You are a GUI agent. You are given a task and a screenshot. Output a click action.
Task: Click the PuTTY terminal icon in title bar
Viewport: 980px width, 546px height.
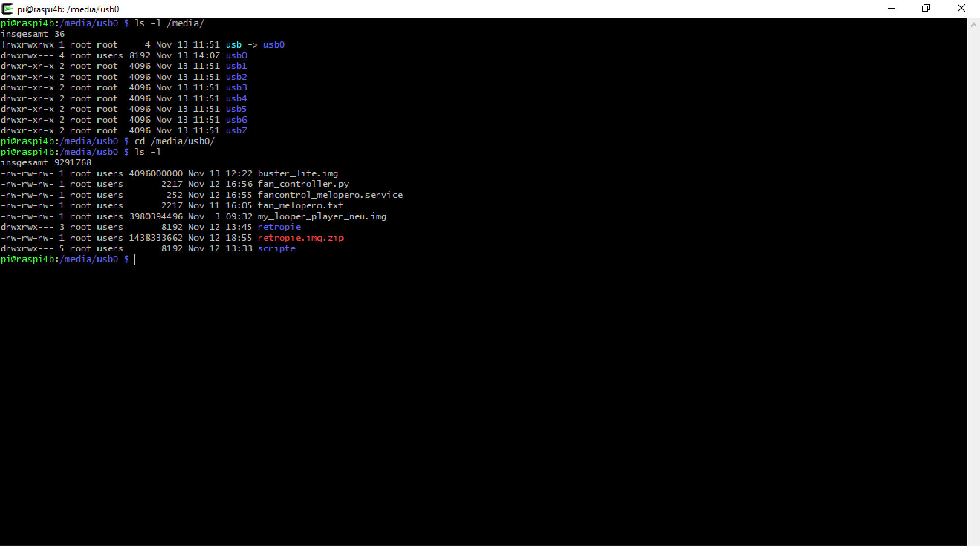pos(7,9)
